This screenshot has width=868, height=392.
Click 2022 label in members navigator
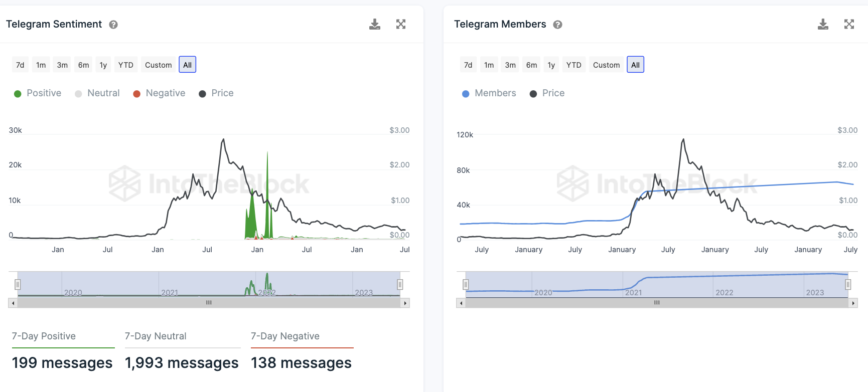pos(725,293)
